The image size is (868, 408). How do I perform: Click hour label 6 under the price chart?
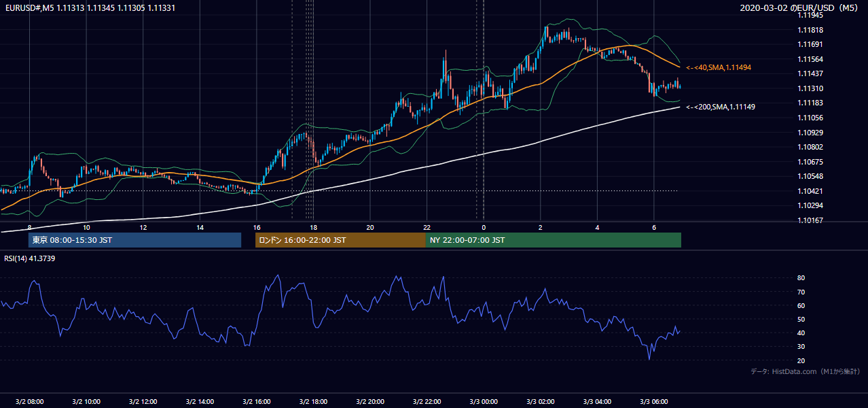tap(653, 227)
